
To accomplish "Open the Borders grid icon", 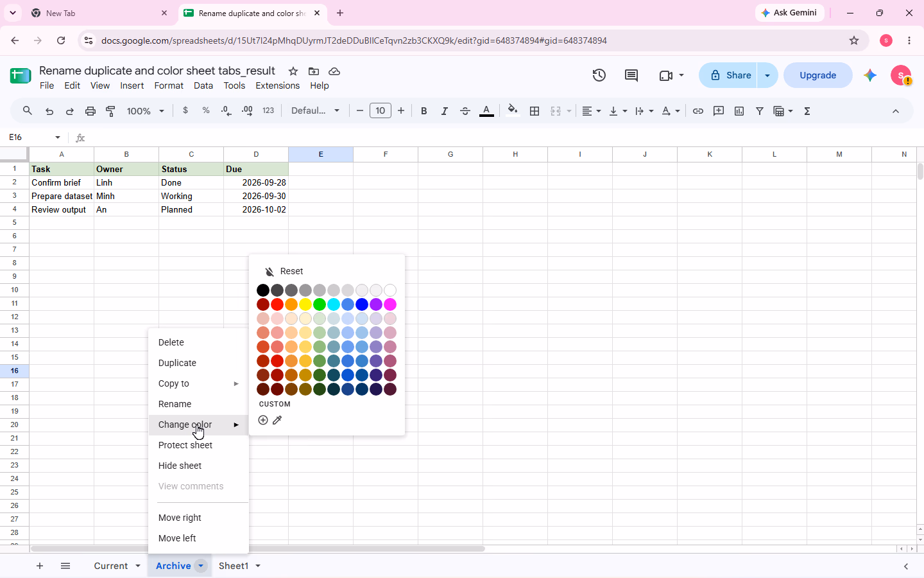I will pyautogui.click(x=535, y=111).
